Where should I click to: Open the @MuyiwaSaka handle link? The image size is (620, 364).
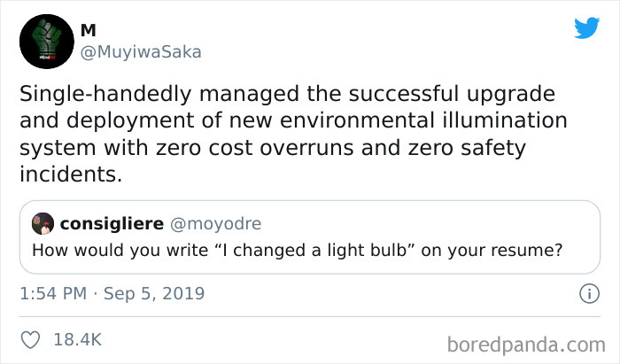pos(141,51)
